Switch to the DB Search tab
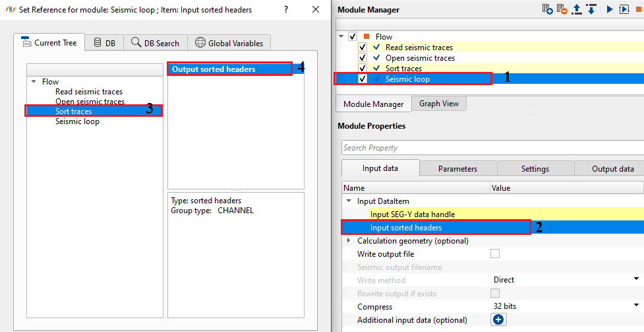This screenshot has width=644, height=332. 156,43
